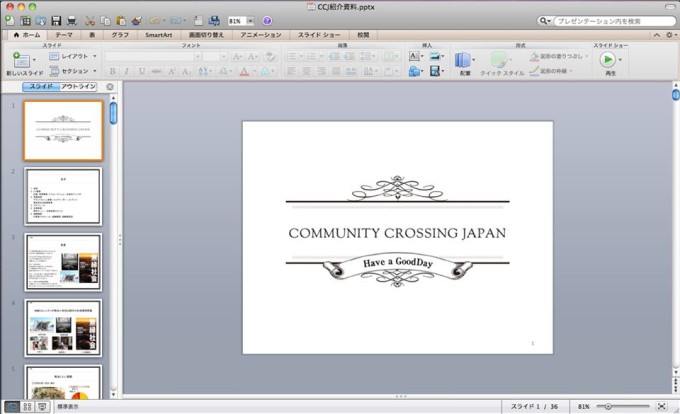Undo the last action in toolbar

coord(154,20)
